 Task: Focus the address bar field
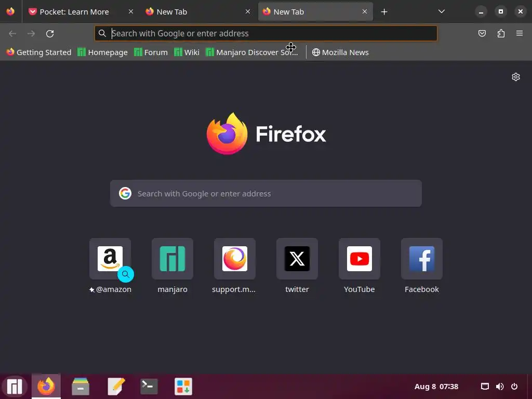(x=266, y=33)
